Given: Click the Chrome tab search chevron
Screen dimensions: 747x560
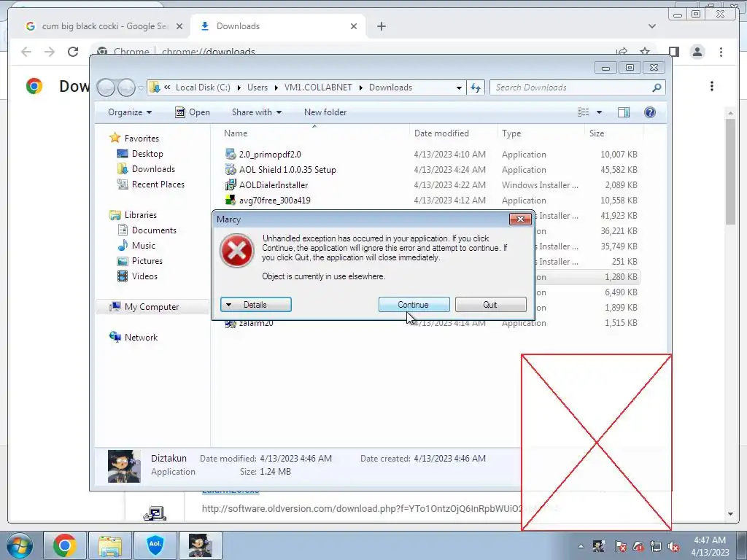Looking at the screenshot, I should click(x=652, y=26).
